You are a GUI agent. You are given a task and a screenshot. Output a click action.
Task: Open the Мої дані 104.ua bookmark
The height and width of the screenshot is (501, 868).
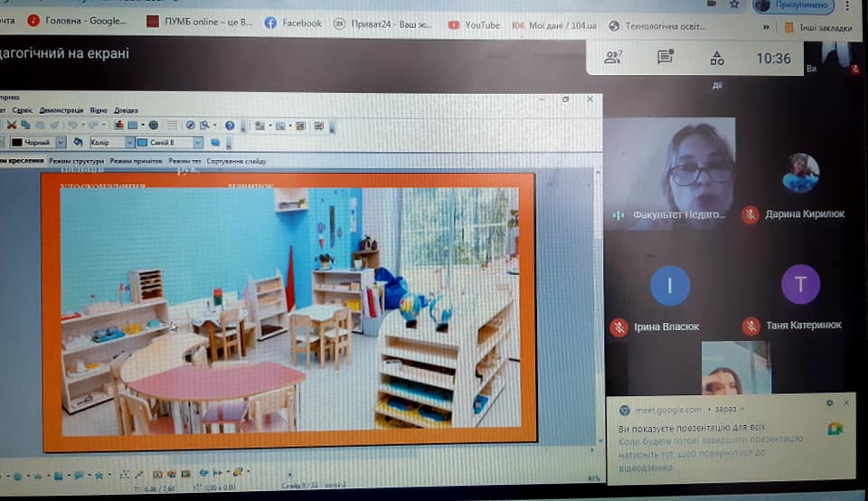[554, 25]
